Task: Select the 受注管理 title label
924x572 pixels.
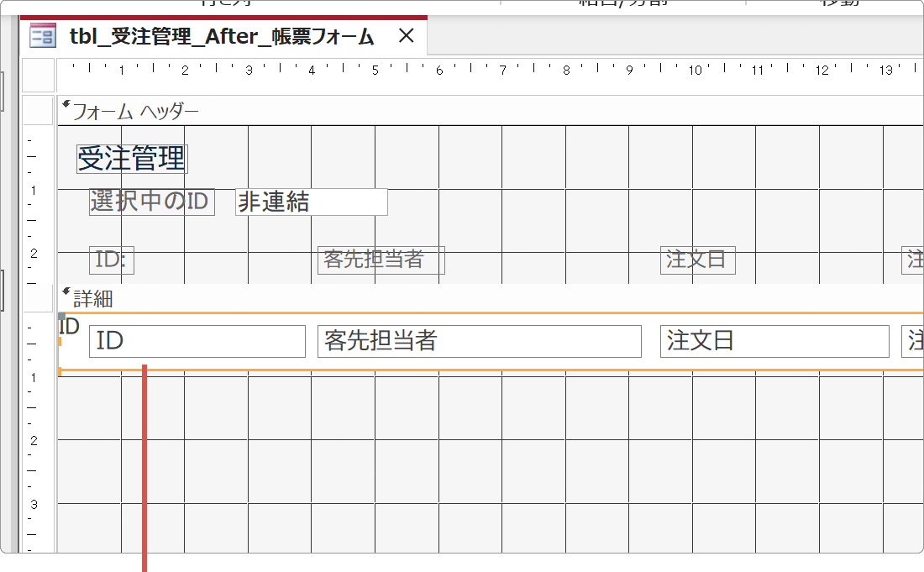Action: click(x=130, y=158)
